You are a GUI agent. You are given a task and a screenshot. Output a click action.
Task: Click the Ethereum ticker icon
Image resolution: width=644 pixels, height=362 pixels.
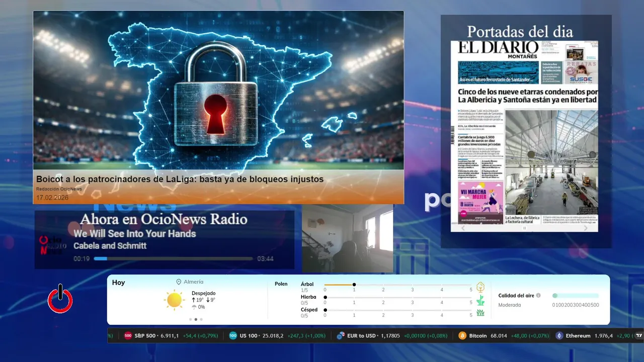click(559, 336)
